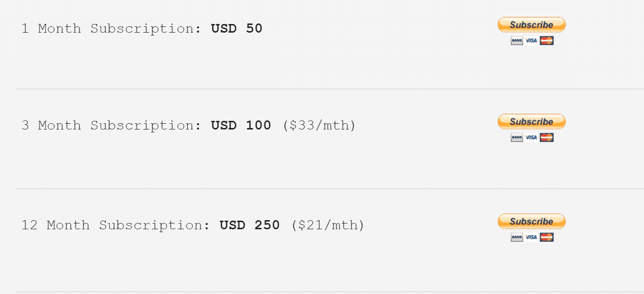The width and height of the screenshot is (644, 294).
Task: Click the bold 'USD 100' price
Action: [x=241, y=126]
